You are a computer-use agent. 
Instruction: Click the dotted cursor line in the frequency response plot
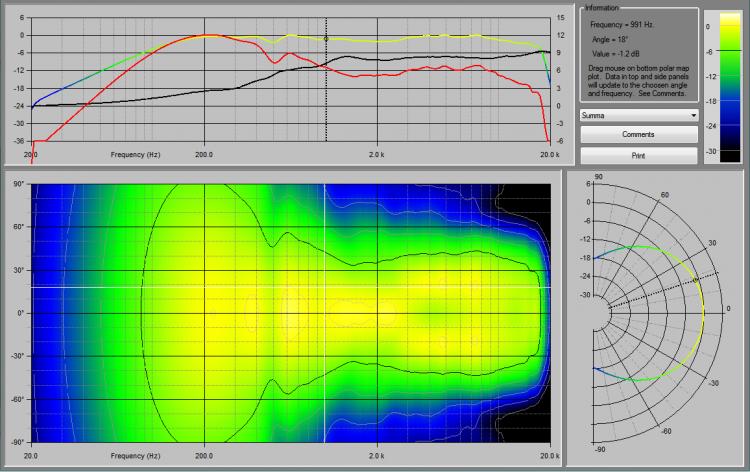tap(326, 100)
